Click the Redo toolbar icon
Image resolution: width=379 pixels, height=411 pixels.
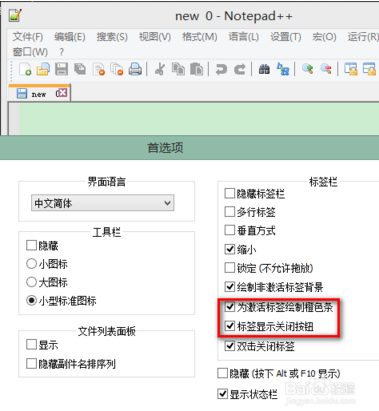pyautogui.click(x=239, y=69)
